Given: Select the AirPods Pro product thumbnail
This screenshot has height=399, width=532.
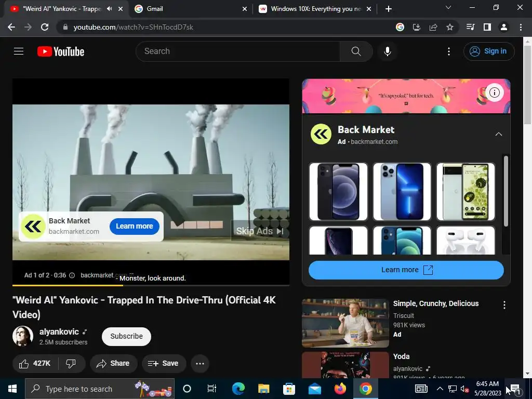Looking at the screenshot, I should click(x=466, y=241).
